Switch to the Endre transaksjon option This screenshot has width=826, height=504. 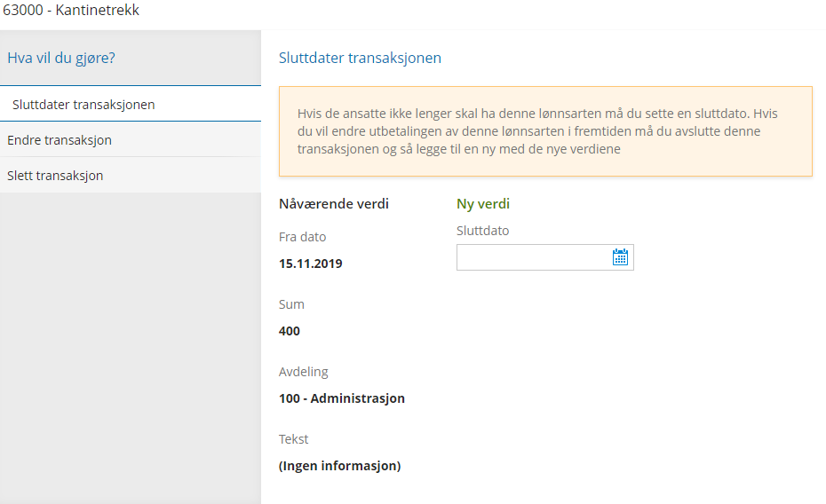(x=60, y=140)
